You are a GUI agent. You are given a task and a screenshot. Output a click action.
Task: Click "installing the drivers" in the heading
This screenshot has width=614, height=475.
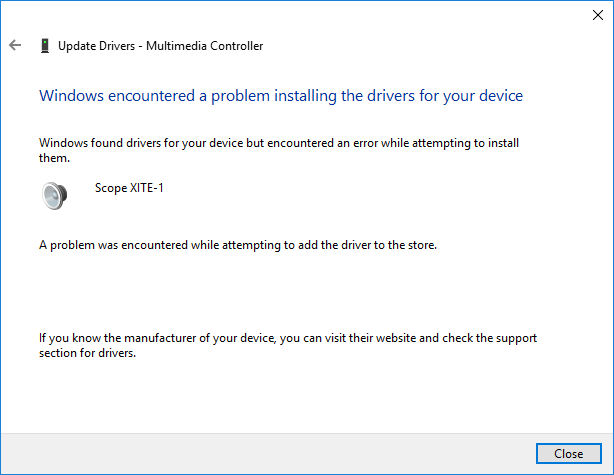click(344, 96)
